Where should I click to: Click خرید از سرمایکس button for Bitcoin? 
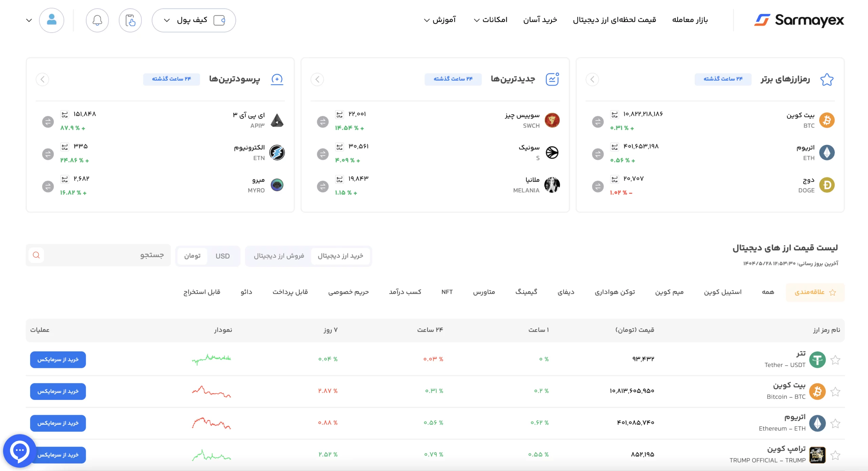(x=58, y=391)
